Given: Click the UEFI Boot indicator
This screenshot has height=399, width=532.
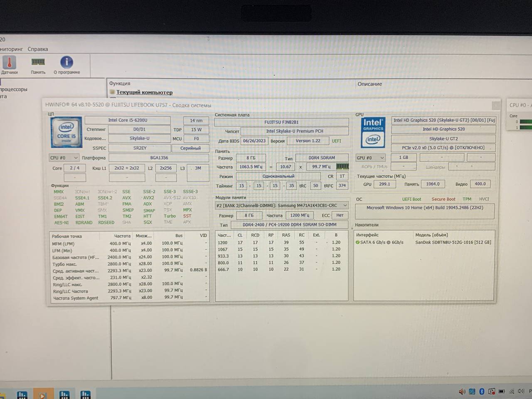Looking at the screenshot, I should click(x=411, y=199).
